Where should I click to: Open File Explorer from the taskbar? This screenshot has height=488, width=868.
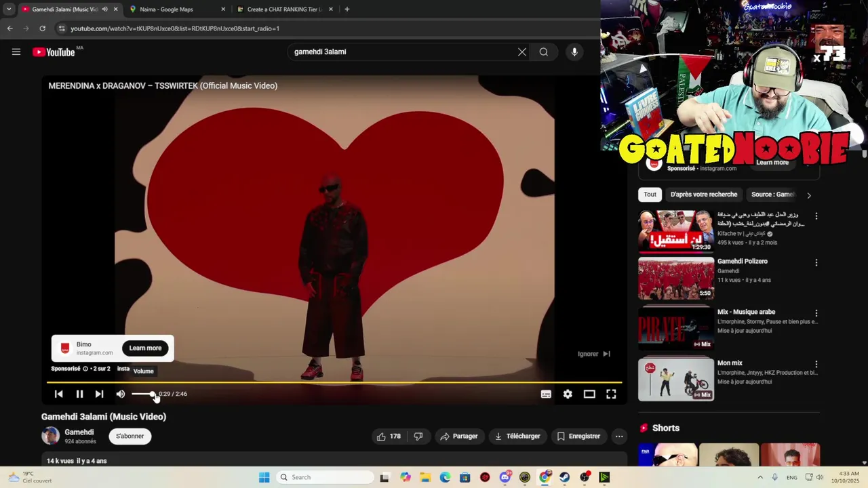[x=425, y=477]
